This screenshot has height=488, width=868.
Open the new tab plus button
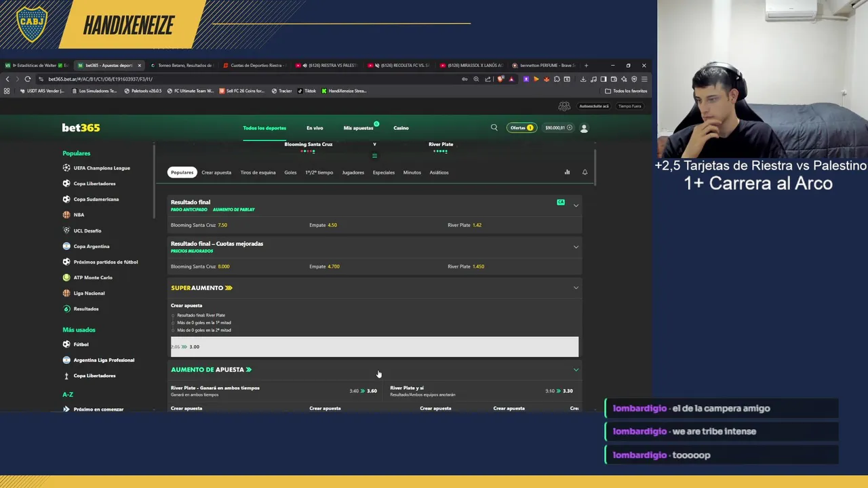tap(586, 65)
